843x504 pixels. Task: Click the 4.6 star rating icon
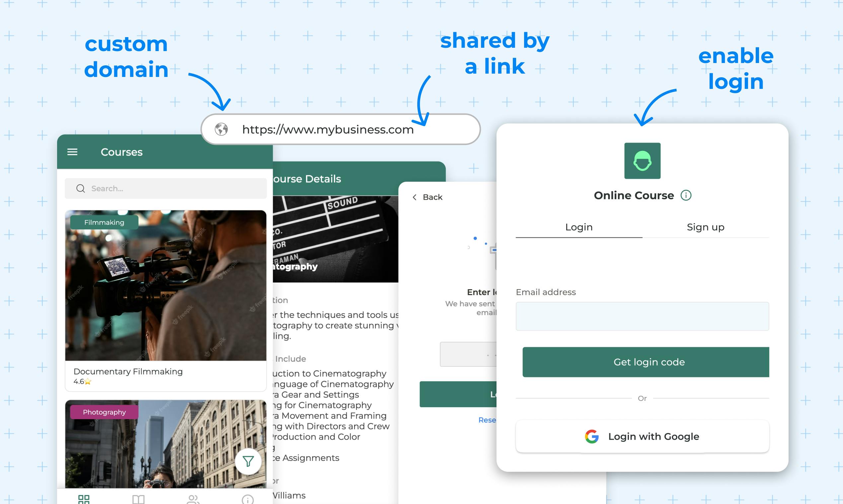[x=88, y=382]
